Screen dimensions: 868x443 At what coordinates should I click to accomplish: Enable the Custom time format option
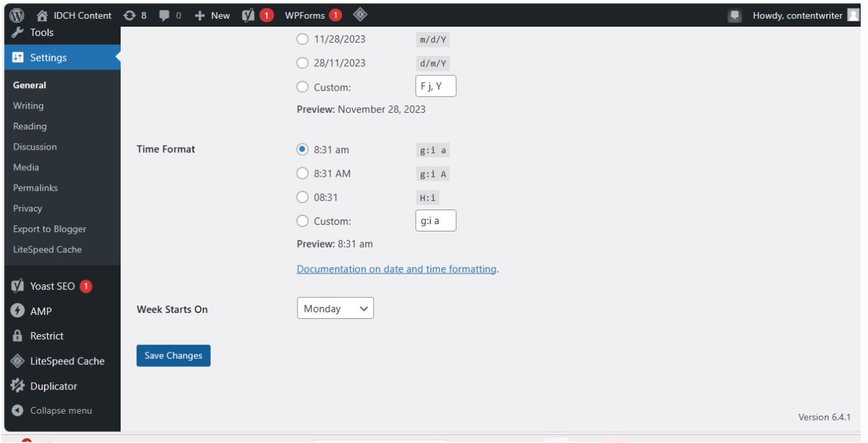(302, 219)
